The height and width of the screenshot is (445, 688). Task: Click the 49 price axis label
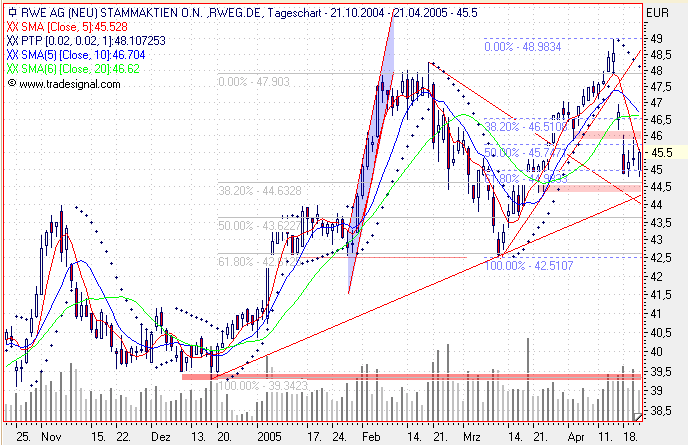(x=656, y=39)
